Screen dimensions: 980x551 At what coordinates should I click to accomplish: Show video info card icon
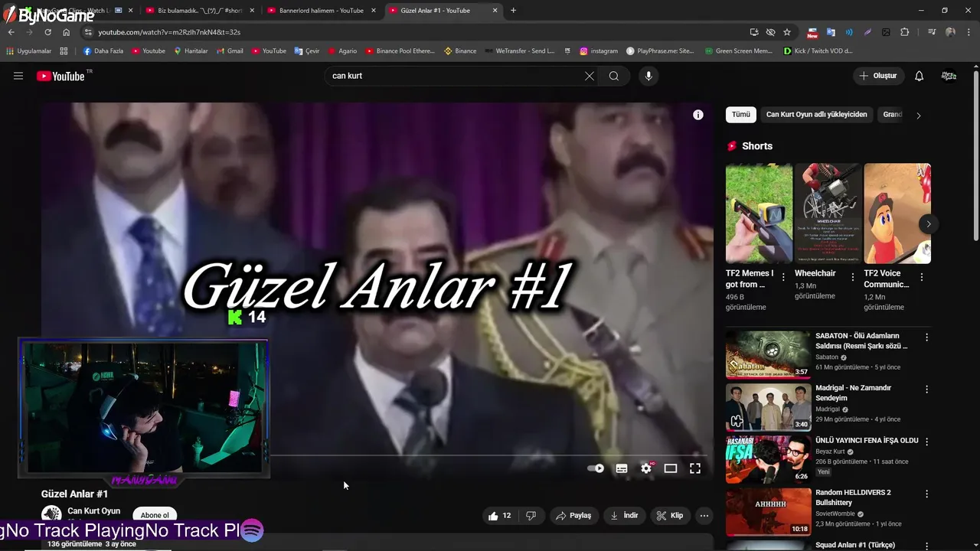coord(698,115)
